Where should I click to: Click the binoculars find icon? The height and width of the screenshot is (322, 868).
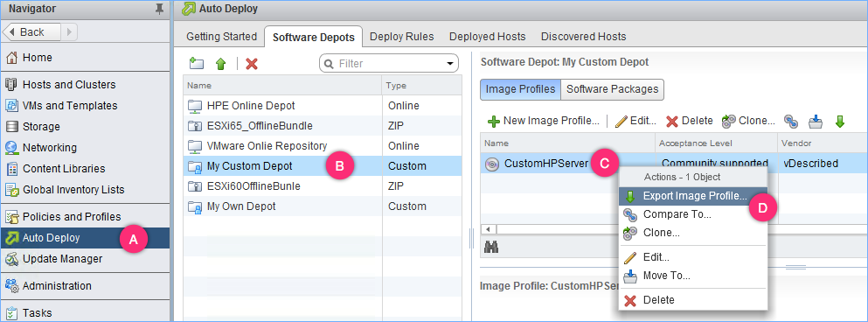(x=491, y=248)
